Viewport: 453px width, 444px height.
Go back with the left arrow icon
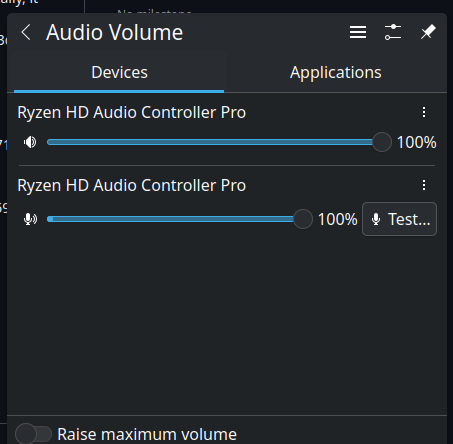[x=26, y=32]
